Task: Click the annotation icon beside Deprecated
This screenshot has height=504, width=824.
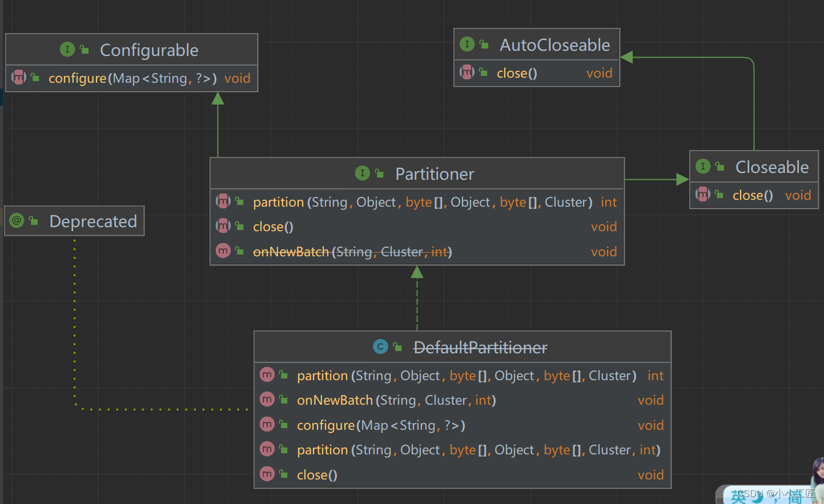Action: point(17,221)
